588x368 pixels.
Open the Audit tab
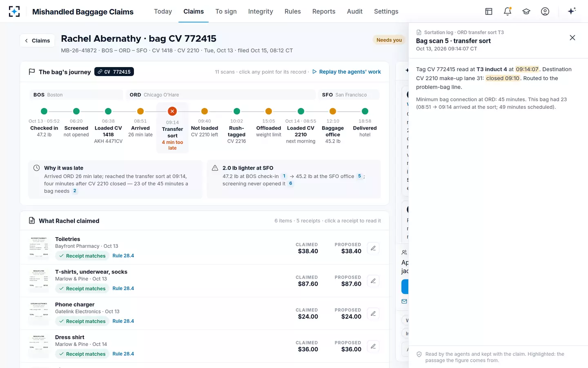pyautogui.click(x=355, y=11)
